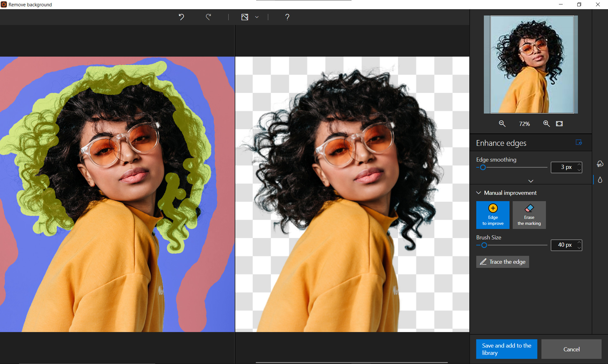The width and height of the screenshot is (608, 364).
Task: Open the background options dropdown arrow
Action: click(x=256, y=17)
